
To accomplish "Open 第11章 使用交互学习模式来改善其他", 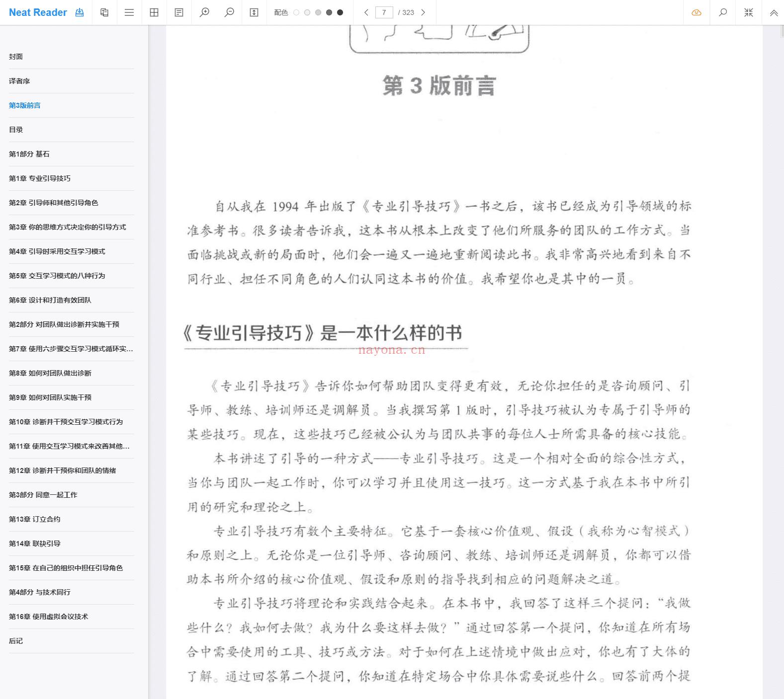I will 72,446.
